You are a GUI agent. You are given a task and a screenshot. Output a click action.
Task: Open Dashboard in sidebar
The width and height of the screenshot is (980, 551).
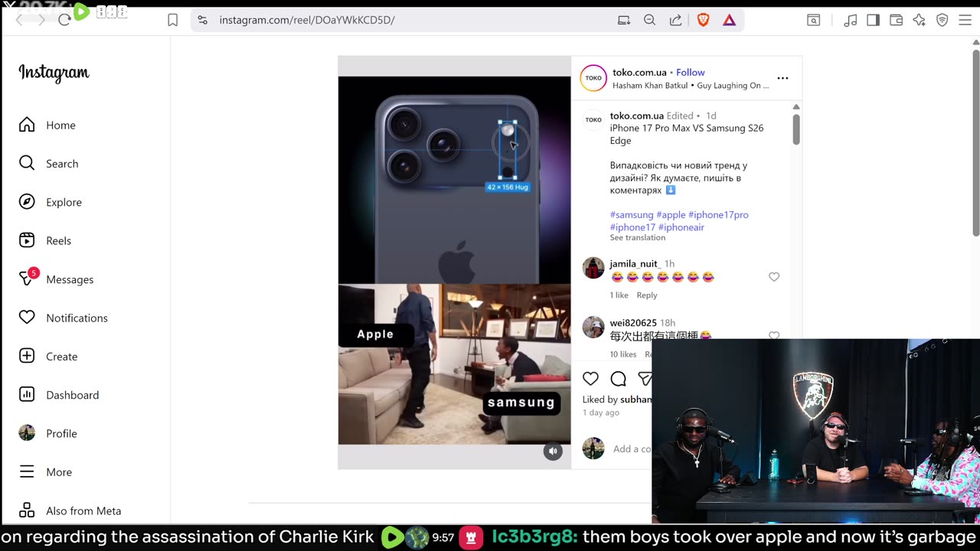tap(58, 395)
